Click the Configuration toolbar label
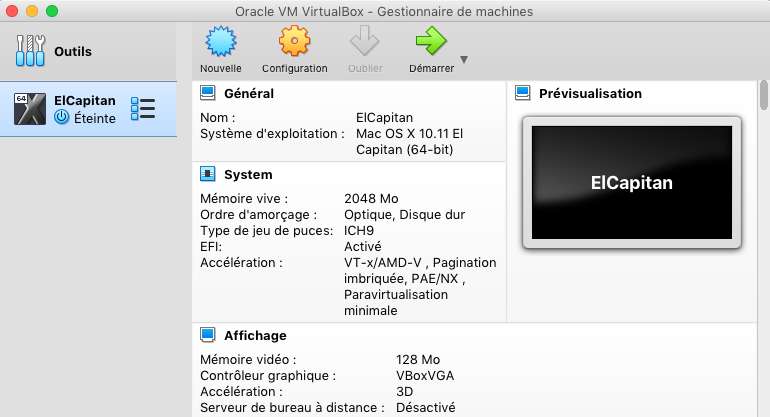Viewport: 770px width, 417px height. click(295, 68)
